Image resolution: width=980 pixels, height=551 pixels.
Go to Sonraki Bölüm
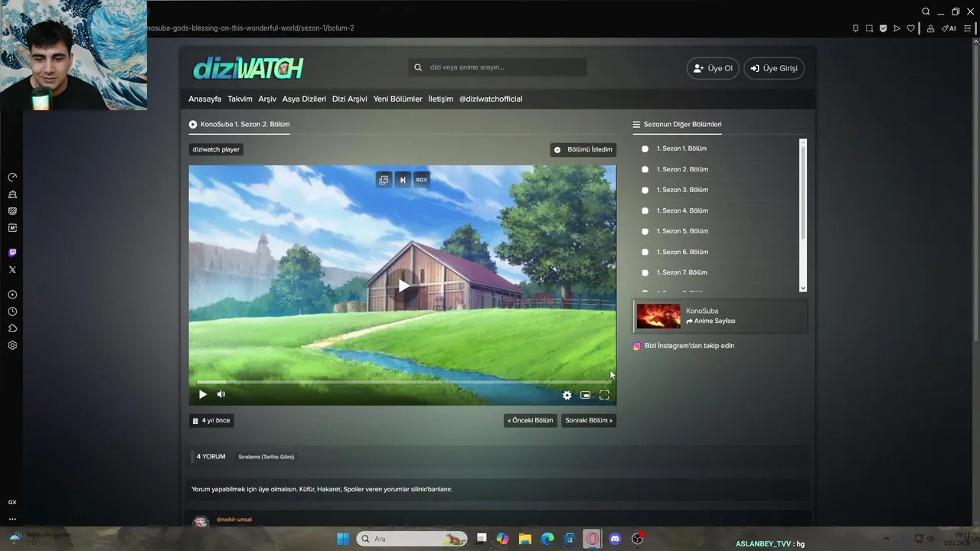coord(588,420)
